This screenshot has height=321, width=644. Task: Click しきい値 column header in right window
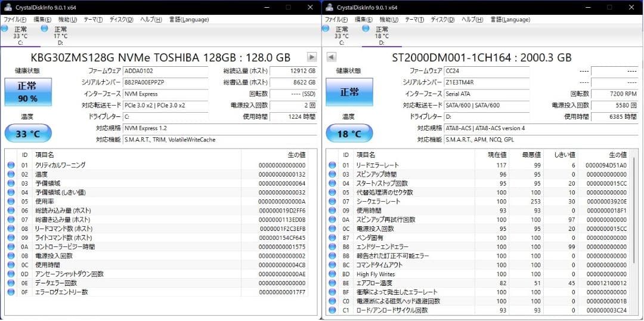pos(560,155)
